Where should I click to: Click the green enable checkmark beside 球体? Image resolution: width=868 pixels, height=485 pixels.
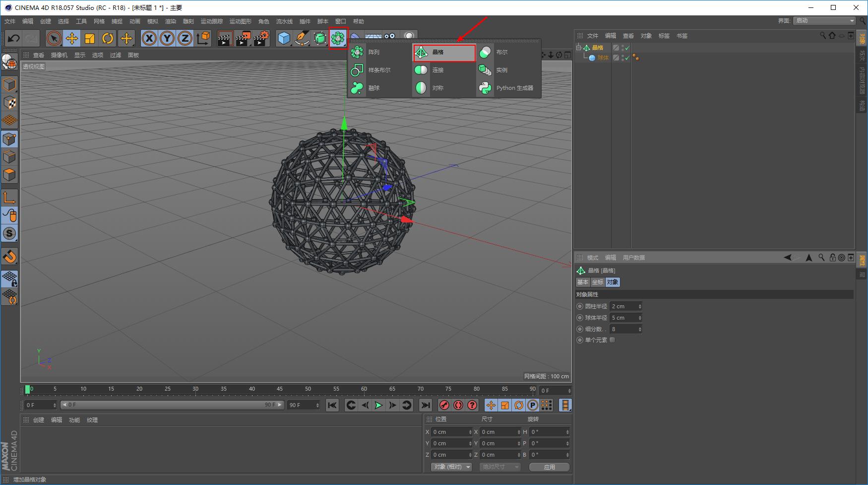(x=627, y=58)
